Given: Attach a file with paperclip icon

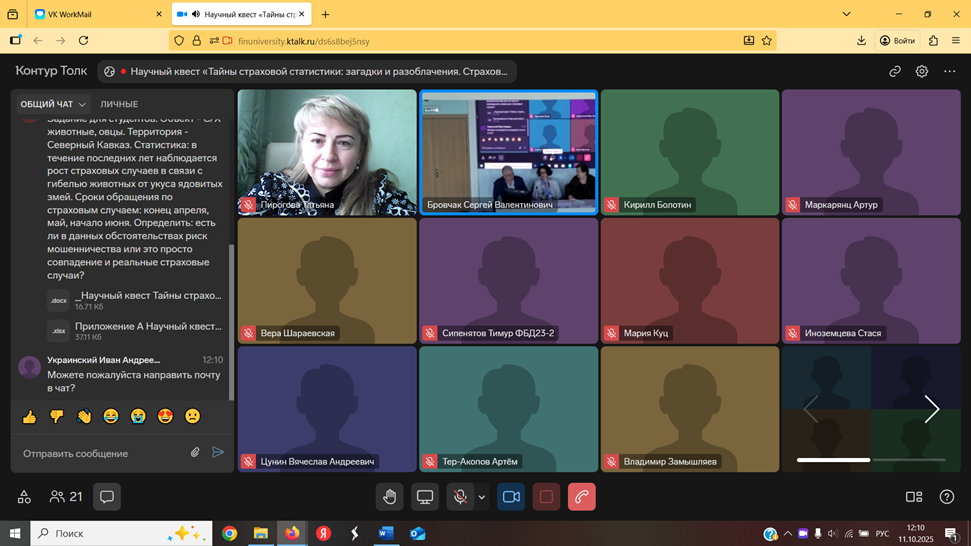Looking at the screenshot, I should point(195,453).
